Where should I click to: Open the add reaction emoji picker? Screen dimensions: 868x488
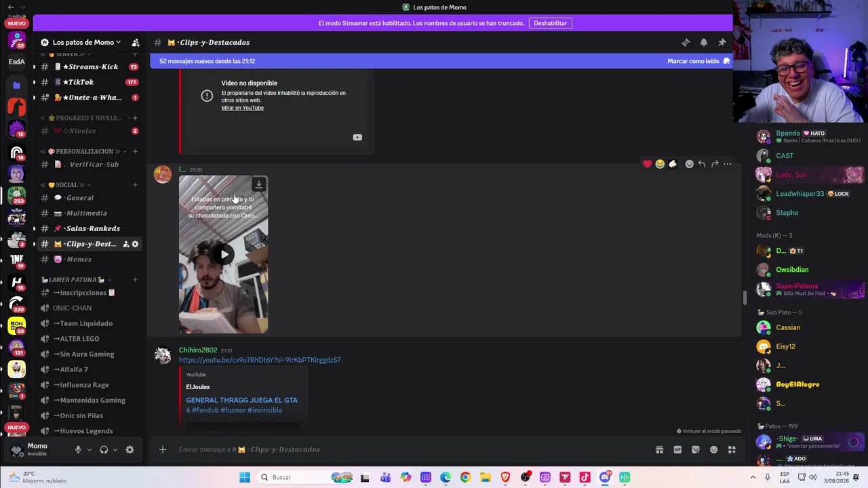tap(689, 164)
